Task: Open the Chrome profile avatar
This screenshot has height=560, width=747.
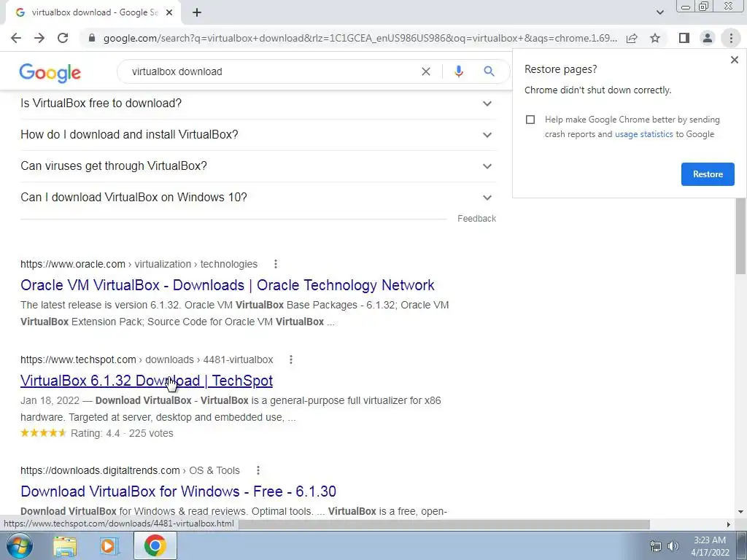Action: click(708, 38)
